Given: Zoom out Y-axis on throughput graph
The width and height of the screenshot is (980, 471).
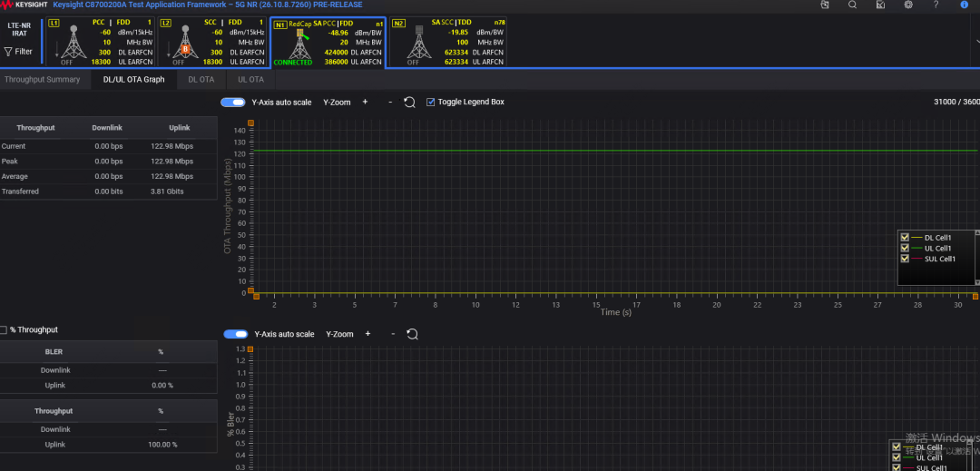Looking at the screenshot, I should pyautogui.click(x=390, y=102).
